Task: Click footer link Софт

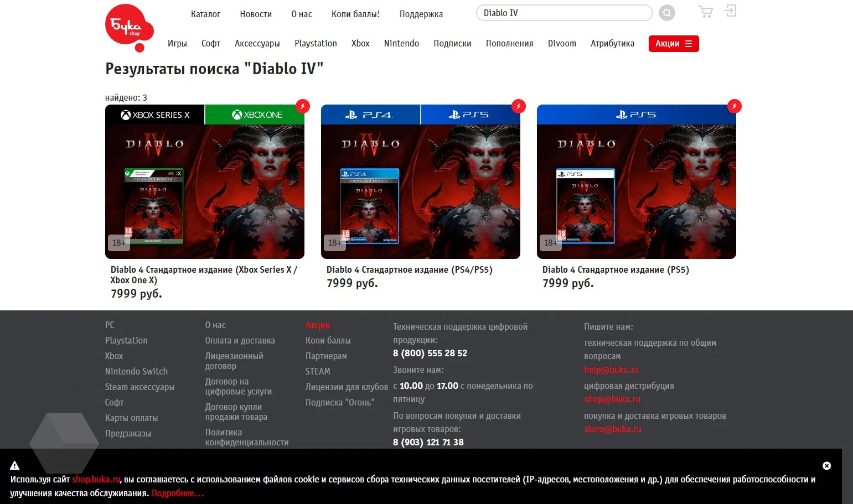Action: 114,403
